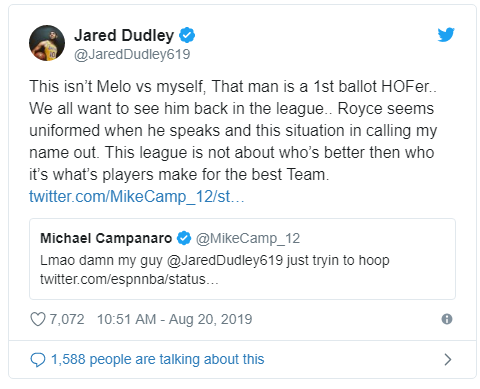Open the quoted Michael Campanaro tweet card
480x389 pixels.
[x=242, y=259]
